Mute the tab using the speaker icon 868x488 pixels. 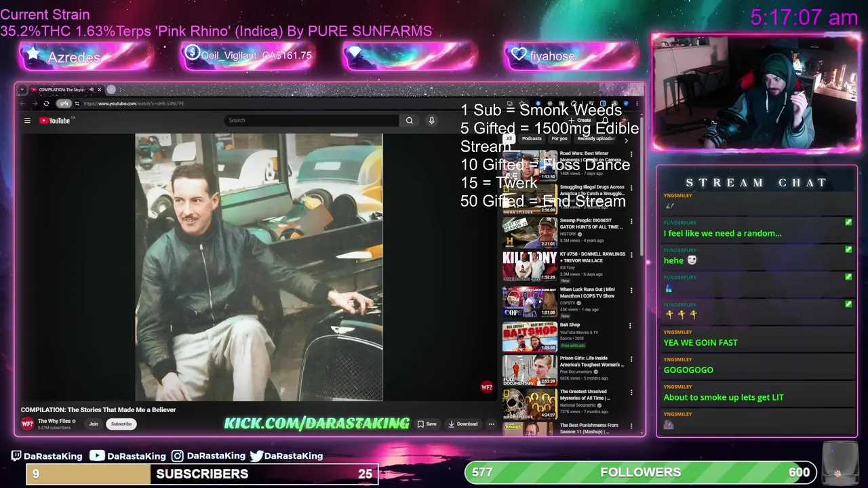(x=92, y=89)
